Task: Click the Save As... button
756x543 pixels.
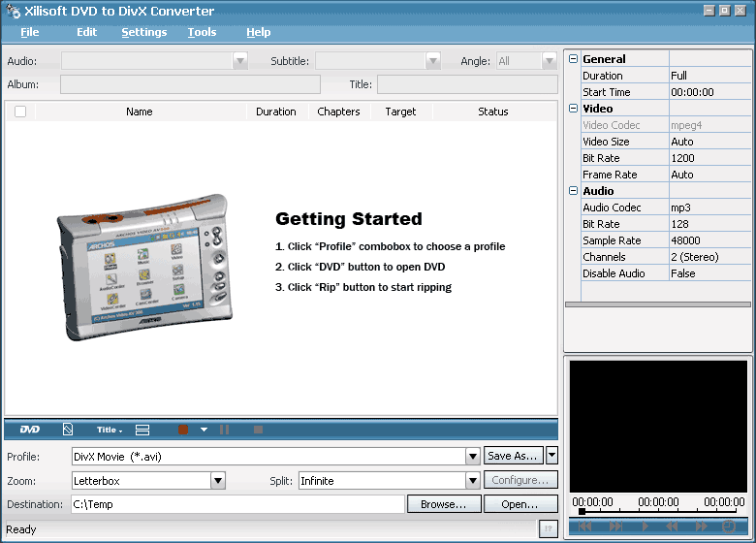Action: tap(514, 455)
